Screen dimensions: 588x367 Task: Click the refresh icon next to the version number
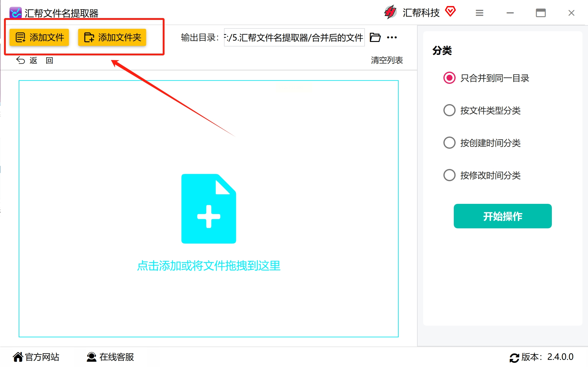pos(514,358)
